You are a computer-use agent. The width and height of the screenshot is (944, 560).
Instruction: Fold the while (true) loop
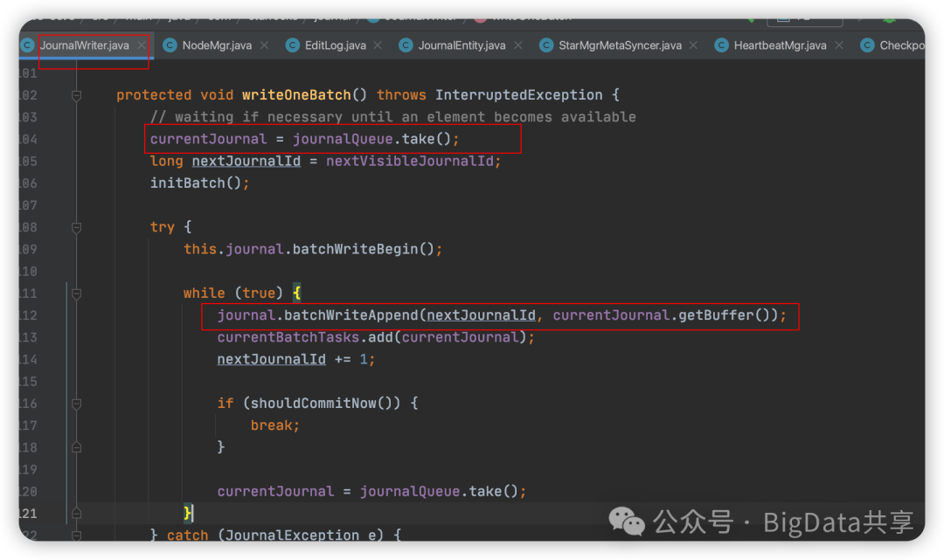76,294
